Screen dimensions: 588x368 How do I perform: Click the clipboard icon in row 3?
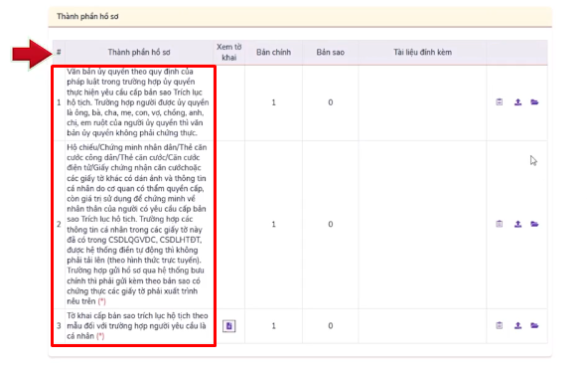click(500, 325)
